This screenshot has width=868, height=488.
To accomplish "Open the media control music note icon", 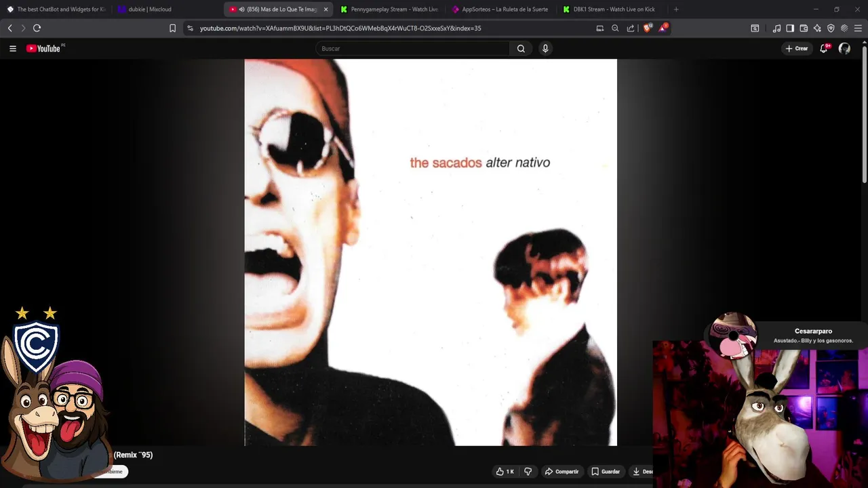I will coord(776,28).
